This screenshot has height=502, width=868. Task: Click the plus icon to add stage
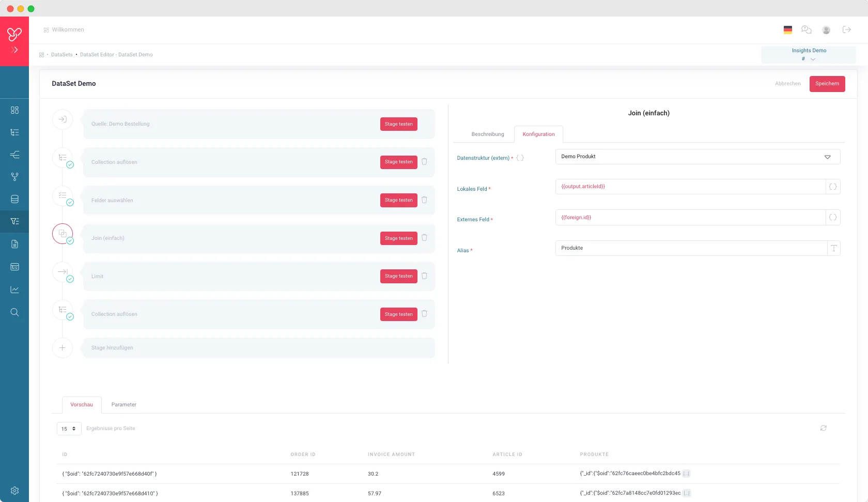tap(63, 348)
